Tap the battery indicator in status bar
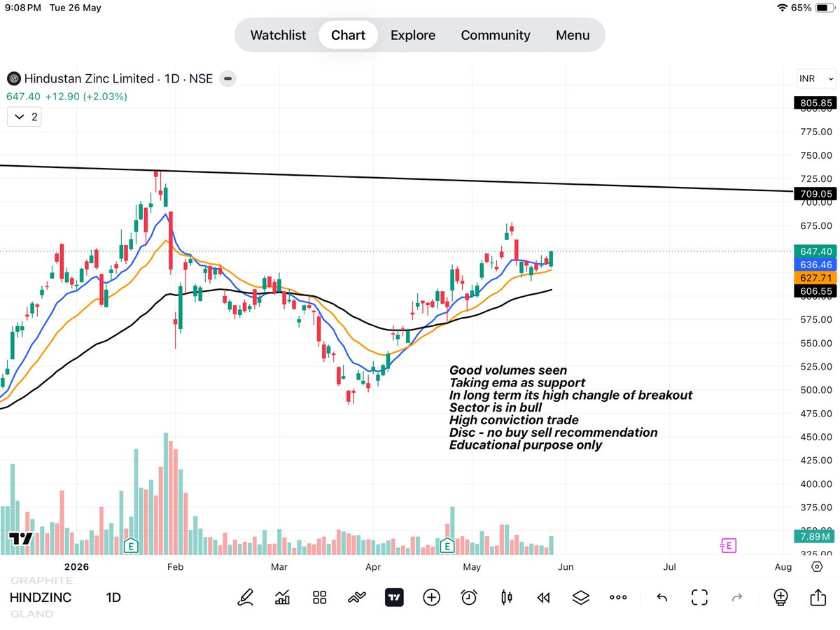This screenshot has width=840, height=630. pos(824,8)
